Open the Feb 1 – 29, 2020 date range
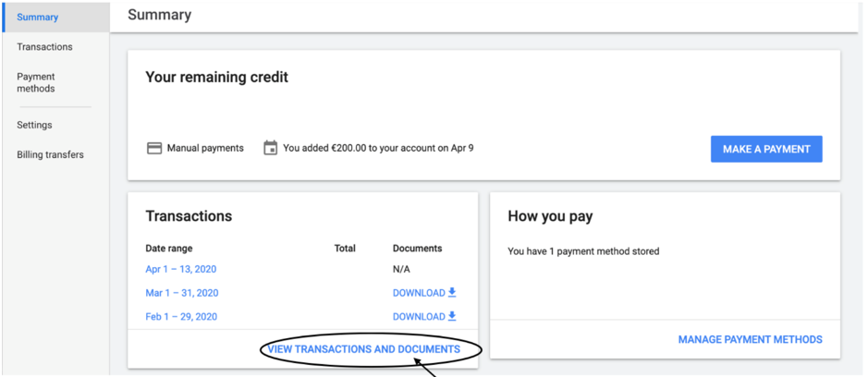Viewport: 868px width, 377px height. click(181, 317)
